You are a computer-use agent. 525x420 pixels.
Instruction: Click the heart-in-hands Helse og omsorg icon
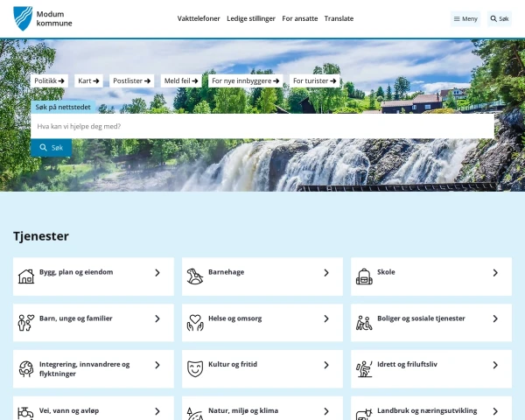194,323
